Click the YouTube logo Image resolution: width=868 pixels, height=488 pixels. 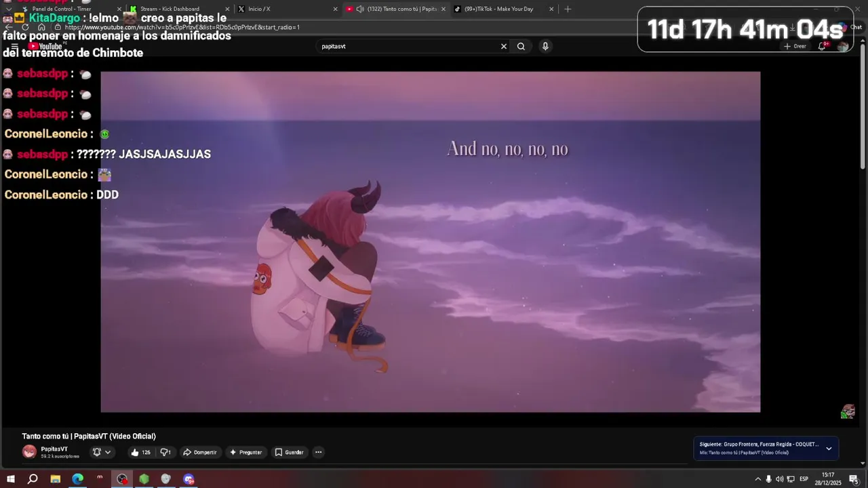45,47
